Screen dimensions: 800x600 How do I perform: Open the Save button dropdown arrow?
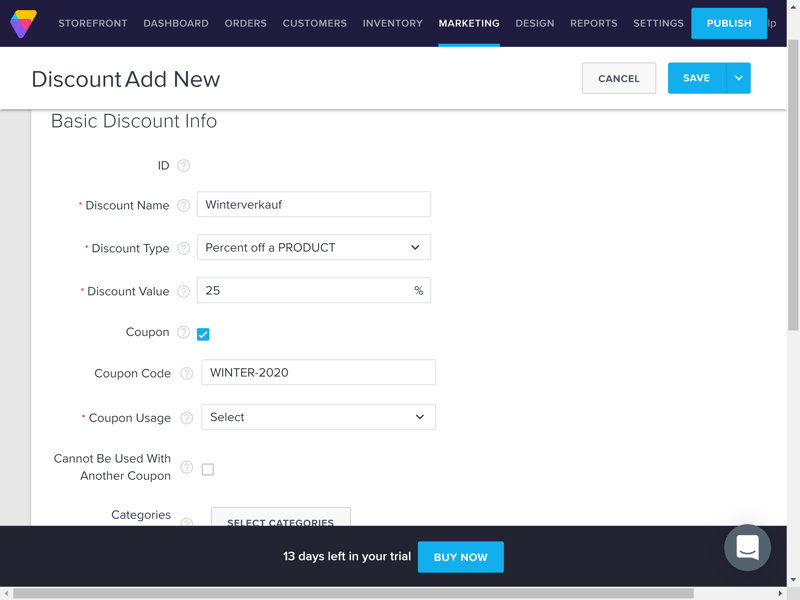coord(738,78)
